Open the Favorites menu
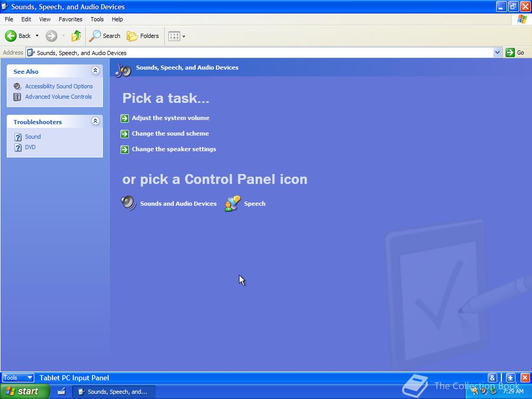The image size is (532, 399). (x=70, y=19)
